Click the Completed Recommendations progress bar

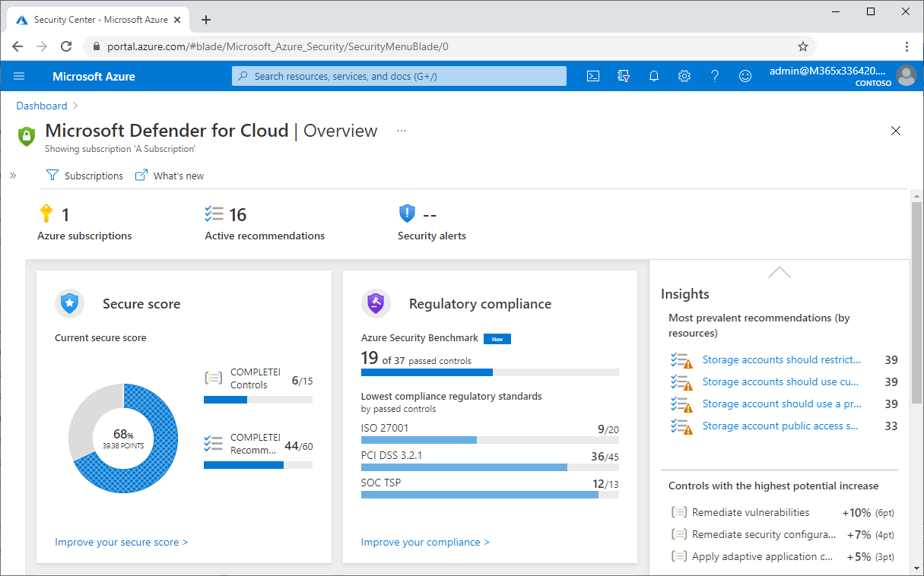[x=258, y=465]
